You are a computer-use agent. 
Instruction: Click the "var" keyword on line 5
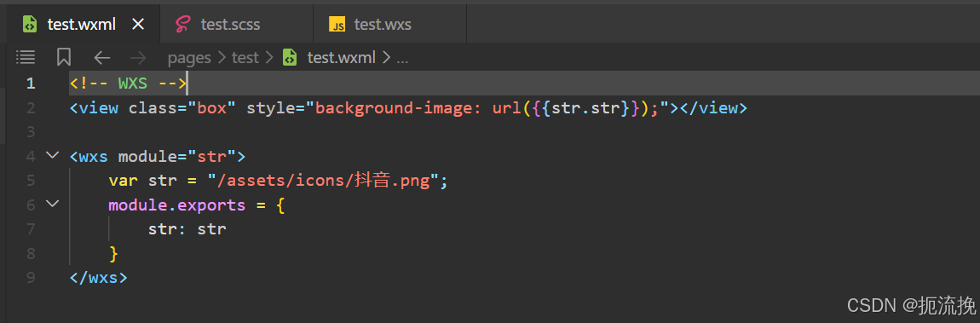[x=123, y=181]
